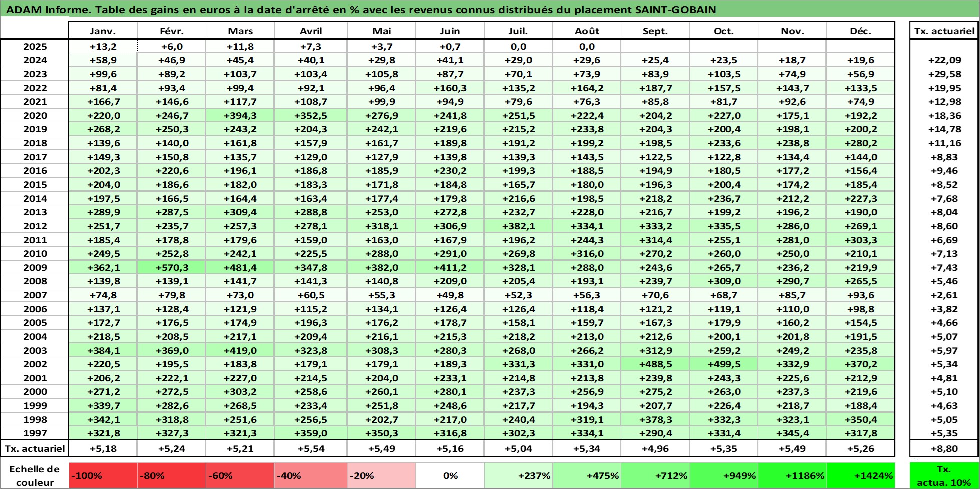Select cell +359,0 in April 1997
This screenshot has width=980, height=489.
311,433
